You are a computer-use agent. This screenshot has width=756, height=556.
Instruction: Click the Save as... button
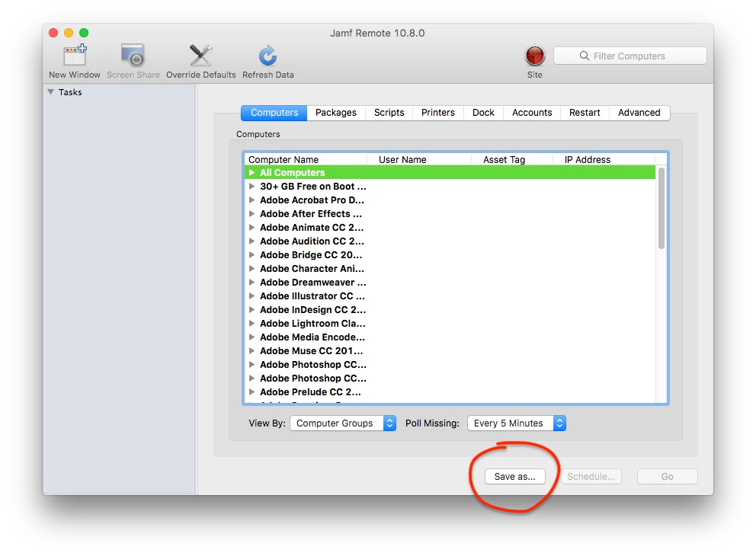(514, 477)
